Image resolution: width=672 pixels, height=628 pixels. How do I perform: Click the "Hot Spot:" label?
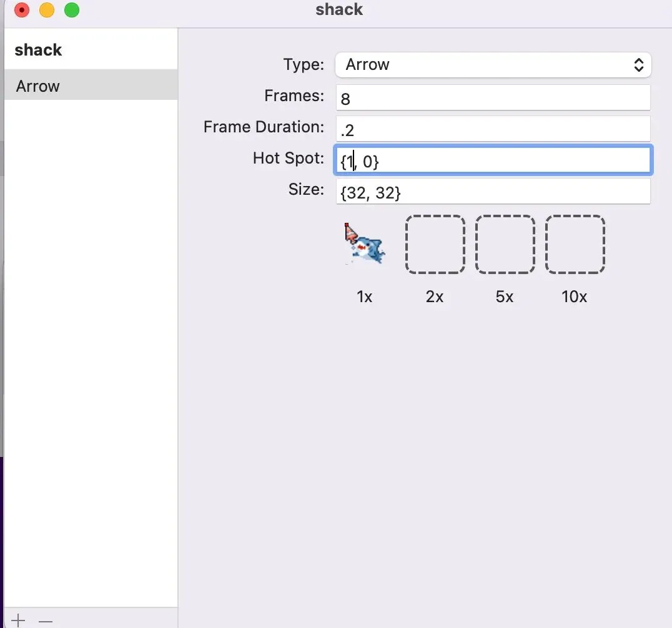click(289, 158)
